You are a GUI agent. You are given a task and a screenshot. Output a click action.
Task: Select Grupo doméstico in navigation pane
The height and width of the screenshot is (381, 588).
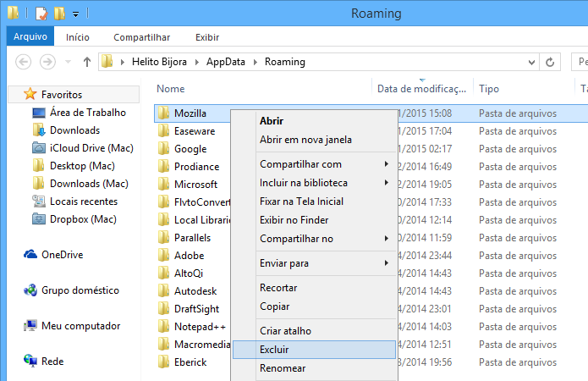click(80, 290)
